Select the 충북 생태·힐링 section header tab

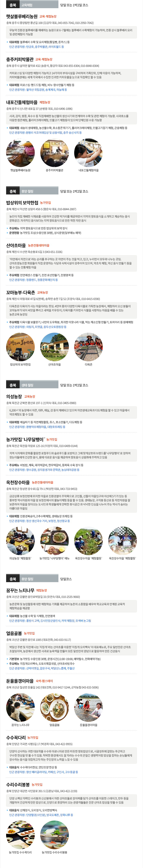click(x=32, y=385)
